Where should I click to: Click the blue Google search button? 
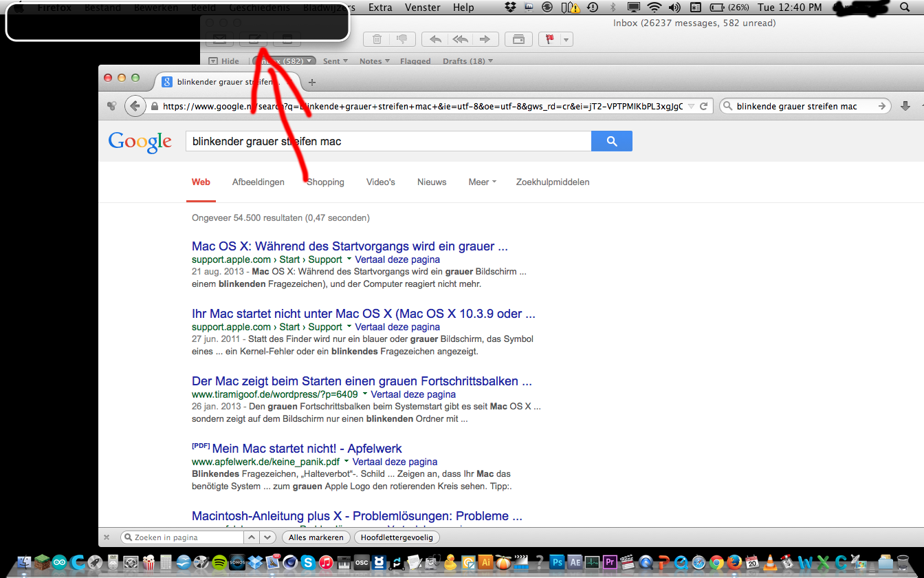612,141
